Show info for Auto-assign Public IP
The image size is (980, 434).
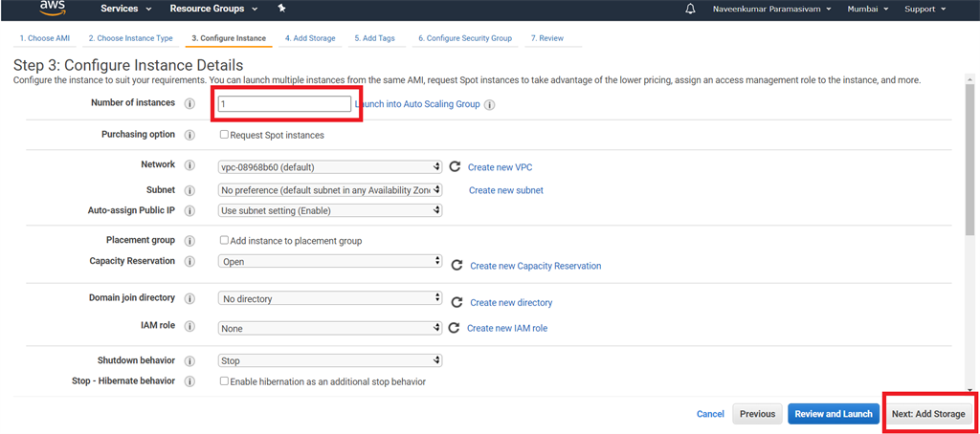pyautogui.click(x=190, y=211)
